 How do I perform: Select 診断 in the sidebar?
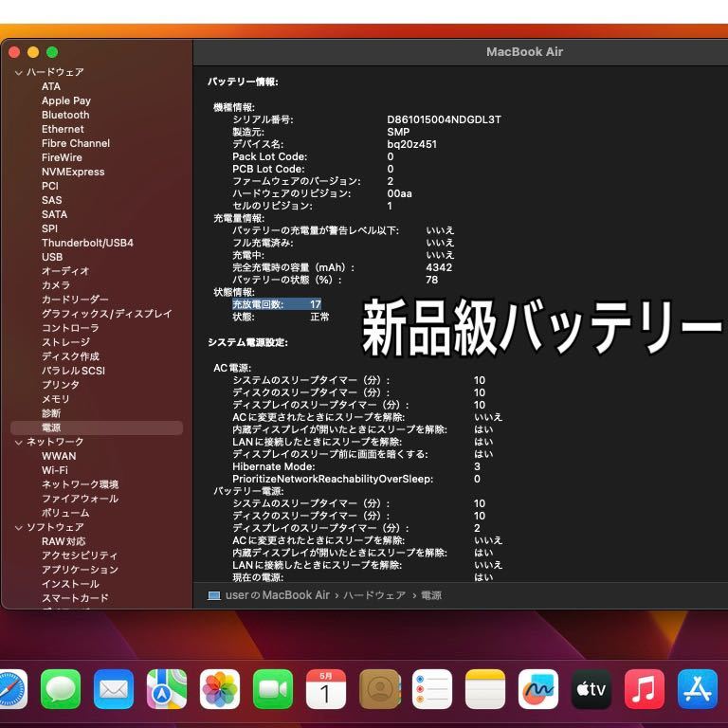pos(51,413)
